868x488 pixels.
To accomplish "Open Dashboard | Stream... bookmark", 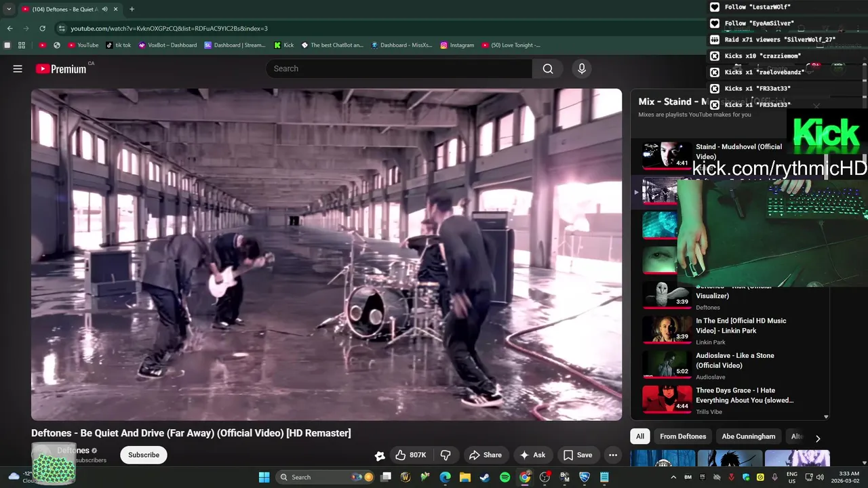I will click(x=235, y=45).
